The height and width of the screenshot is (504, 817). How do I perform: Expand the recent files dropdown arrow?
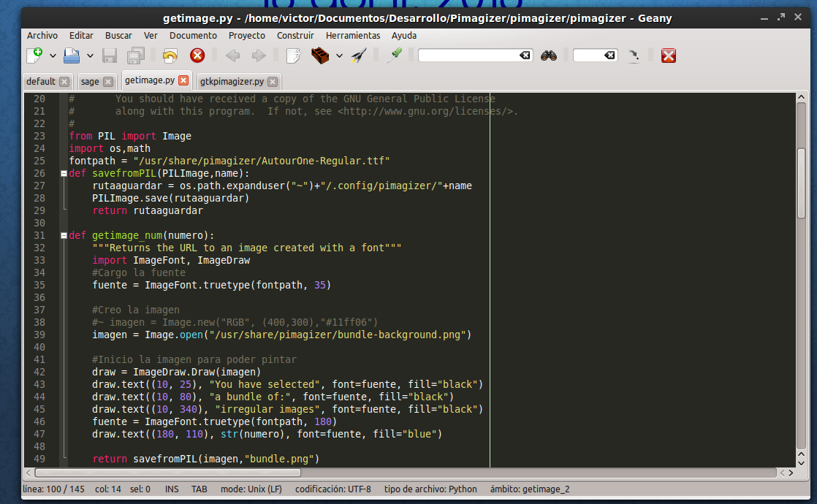(x=90, y=56)
